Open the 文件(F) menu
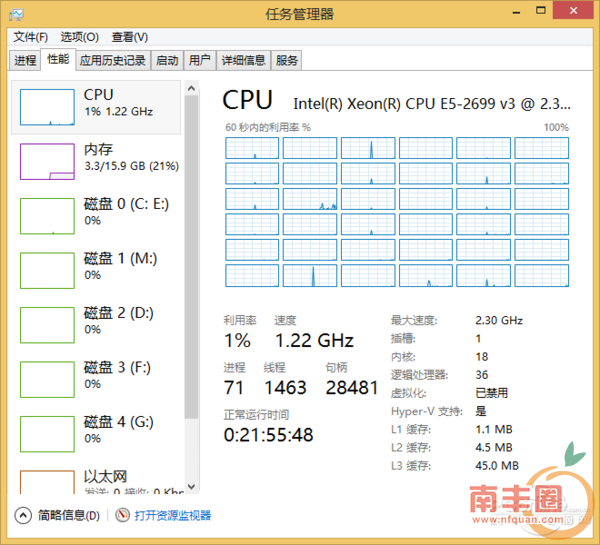This screenshot has width=600, height=545. 31,37
